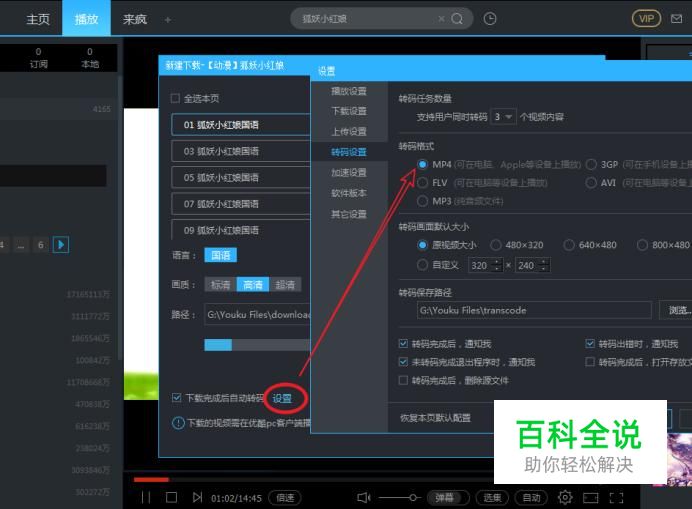Open the watch history clock icon
This screenshot has height=509, width=692.
tap(490, 19)
